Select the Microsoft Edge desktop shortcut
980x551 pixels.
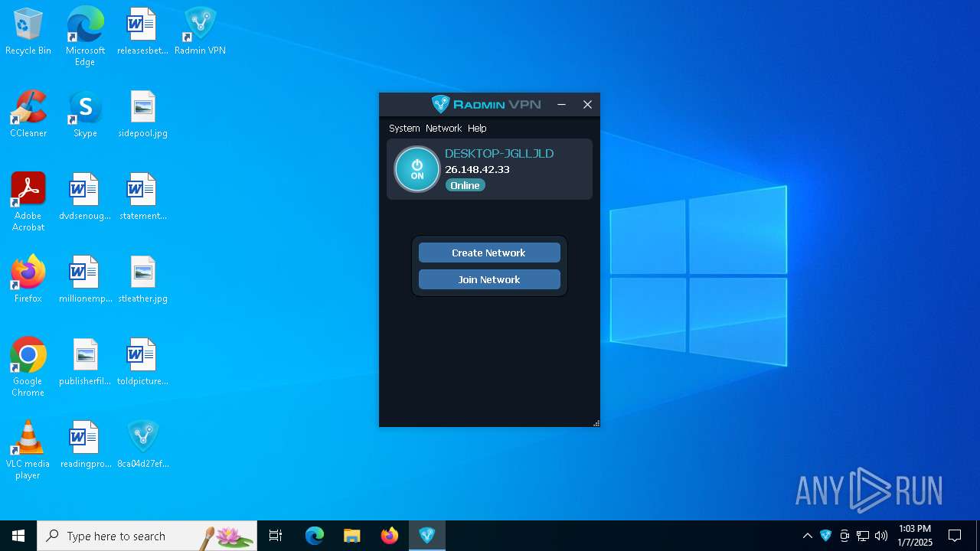85,36
